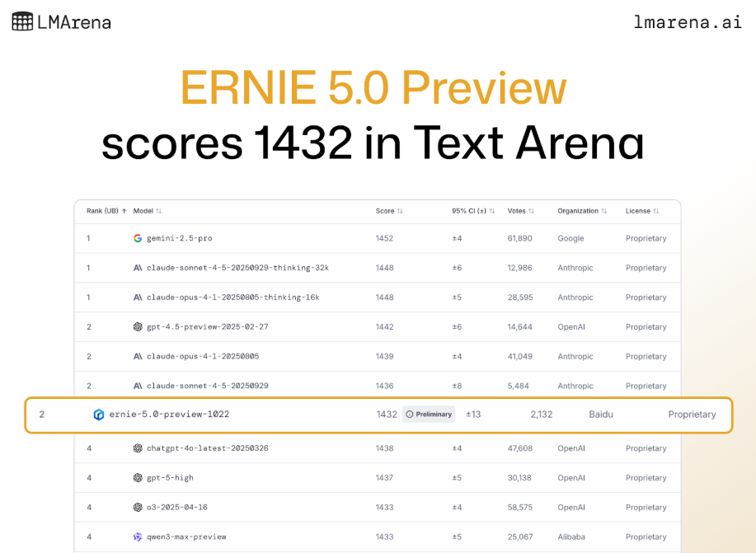Click the Google icon beside gemini-2.5-pro
Screen dimensions: 756x553
pos(138,238)
